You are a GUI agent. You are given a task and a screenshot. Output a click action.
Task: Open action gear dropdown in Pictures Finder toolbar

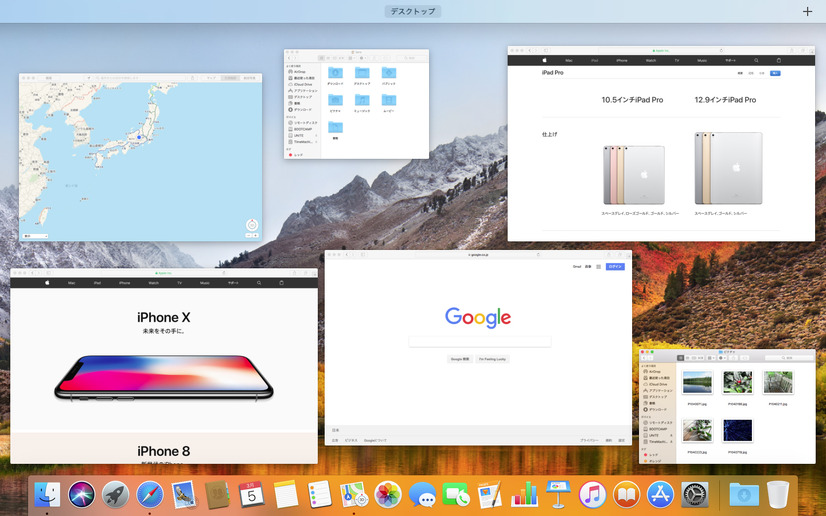[x=723, y=358]
